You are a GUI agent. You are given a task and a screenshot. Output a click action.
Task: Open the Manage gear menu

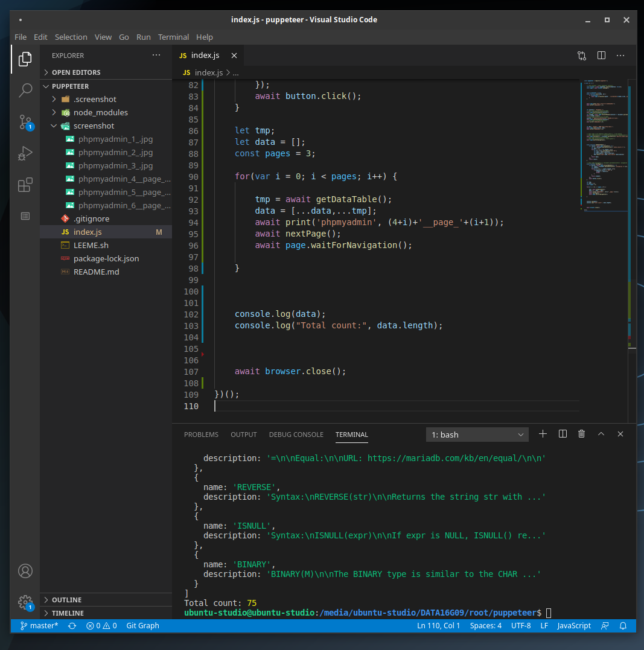click(25, 602)
